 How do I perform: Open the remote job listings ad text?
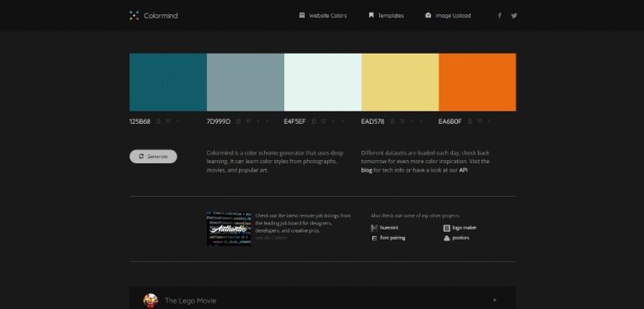click(303, 223)
